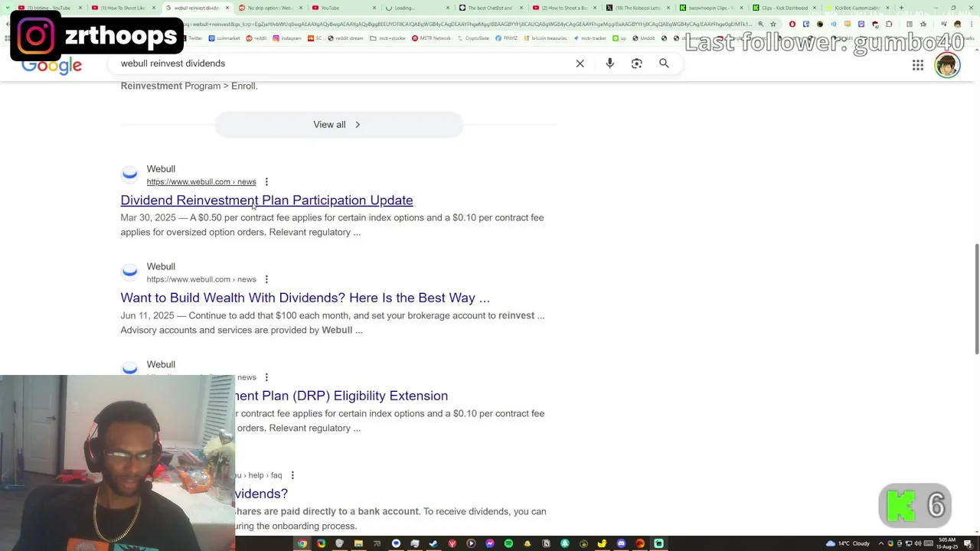Open the FINVIZ bookmark
This screenshot has height=551, width=980.
[506, 37]
